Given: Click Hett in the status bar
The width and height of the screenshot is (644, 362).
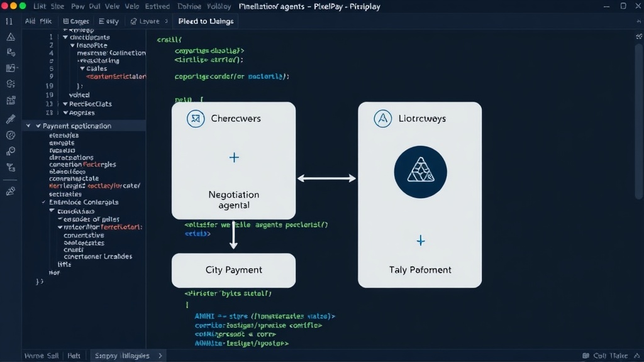Looking at the screenshot, I should point(74,356).
